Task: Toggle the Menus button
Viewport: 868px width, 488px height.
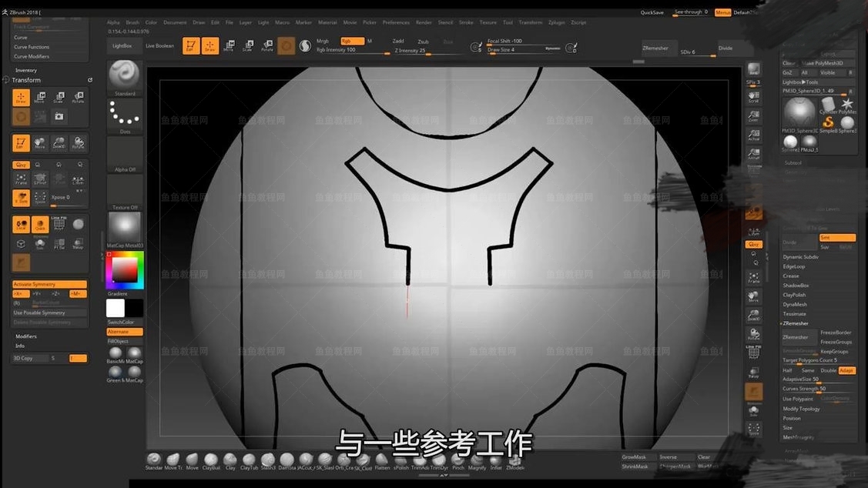Action: (x=722, y=12)
